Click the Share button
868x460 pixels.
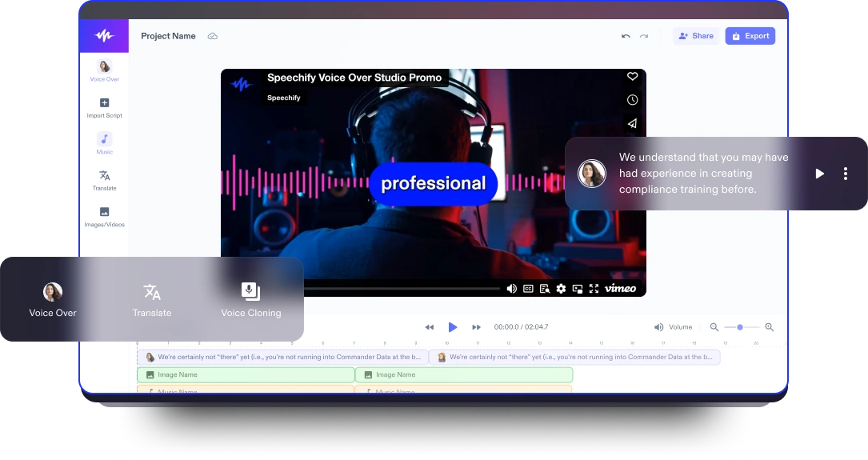(695, 36)
